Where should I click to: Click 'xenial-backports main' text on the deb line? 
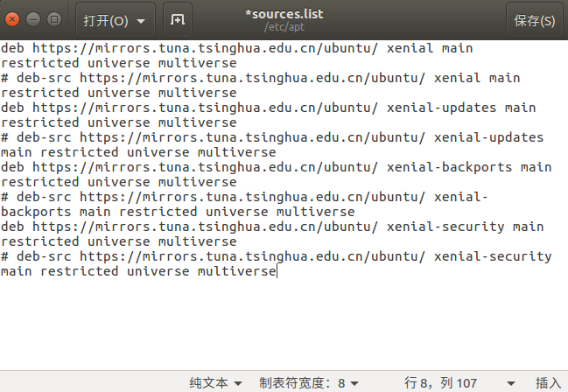(469, 167)
